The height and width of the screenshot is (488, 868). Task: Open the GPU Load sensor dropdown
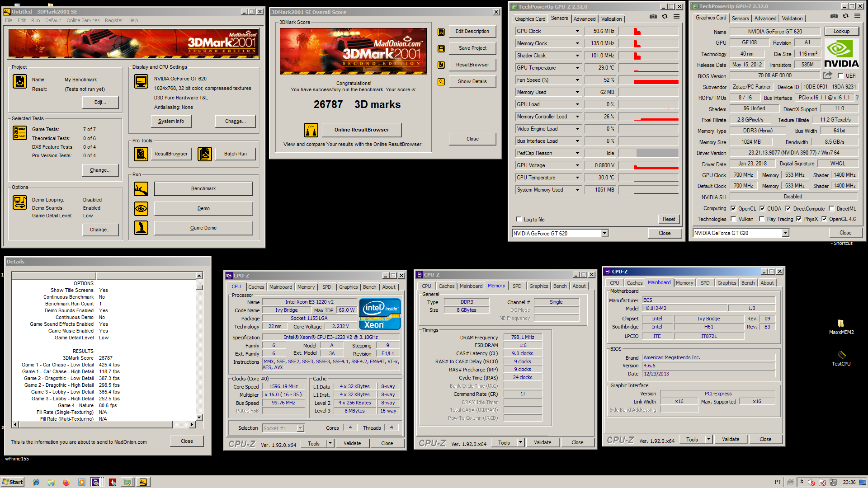[577, 104]
